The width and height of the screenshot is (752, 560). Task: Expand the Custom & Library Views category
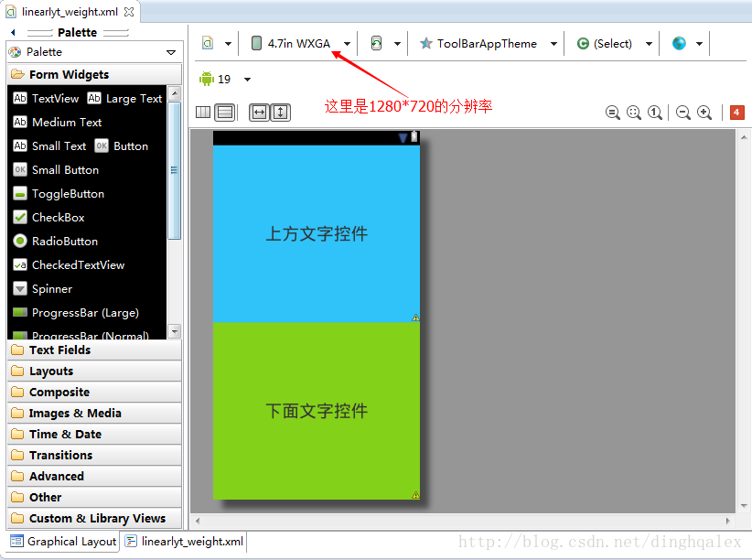pyautogui.click(x=94, y=518)
